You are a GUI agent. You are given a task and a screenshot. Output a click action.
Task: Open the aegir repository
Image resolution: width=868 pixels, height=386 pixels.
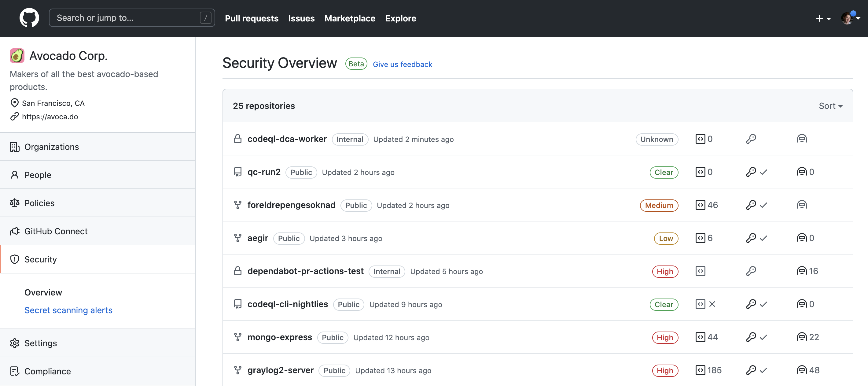257,238
